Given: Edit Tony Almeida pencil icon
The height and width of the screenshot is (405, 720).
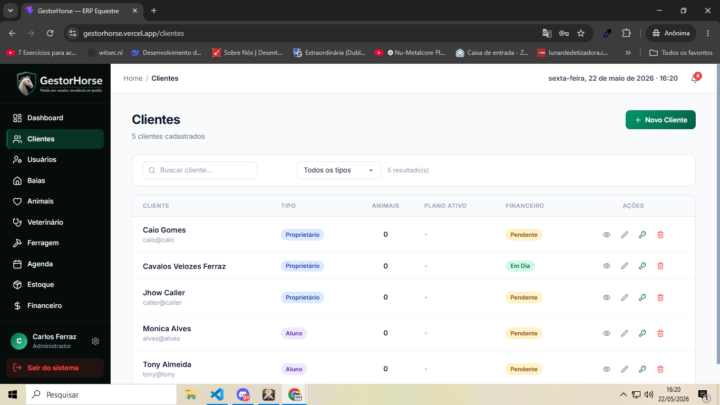Looking at the screenshot, I should [x=624, y=369].
